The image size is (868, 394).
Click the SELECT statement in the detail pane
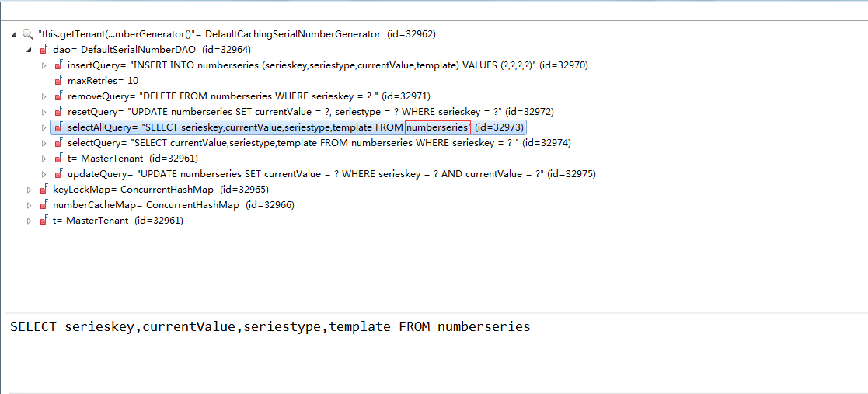pos(270,326)
